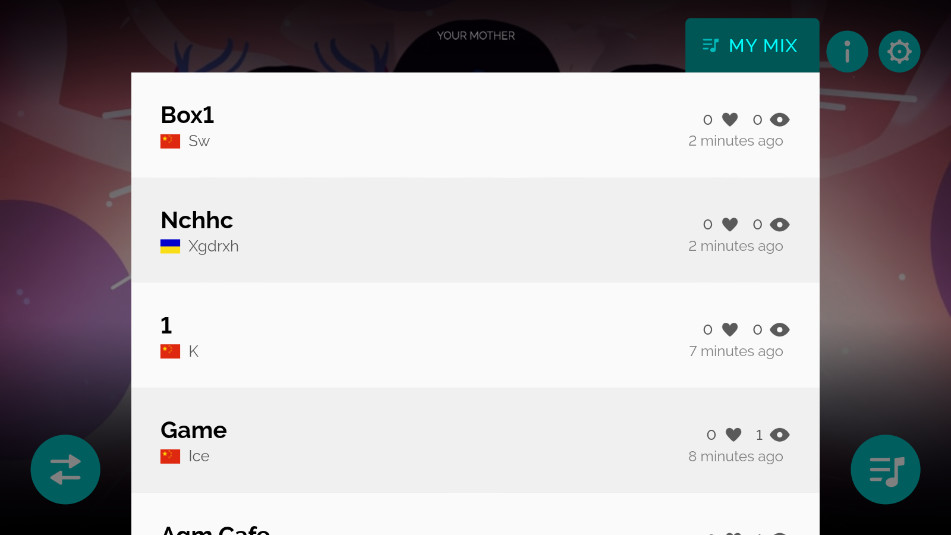Open the playlist music note button

point(885,469)
